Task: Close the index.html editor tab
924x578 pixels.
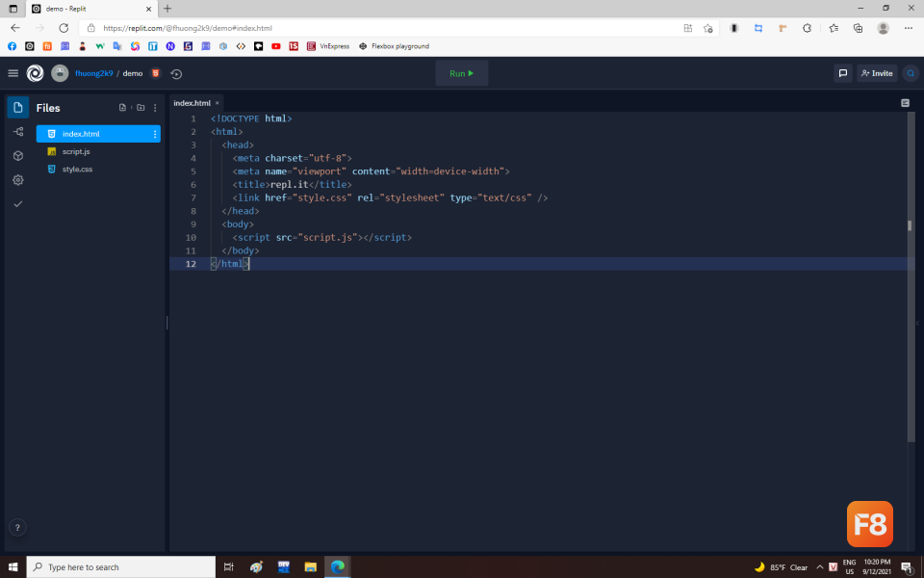Action: tap(218, 103)
